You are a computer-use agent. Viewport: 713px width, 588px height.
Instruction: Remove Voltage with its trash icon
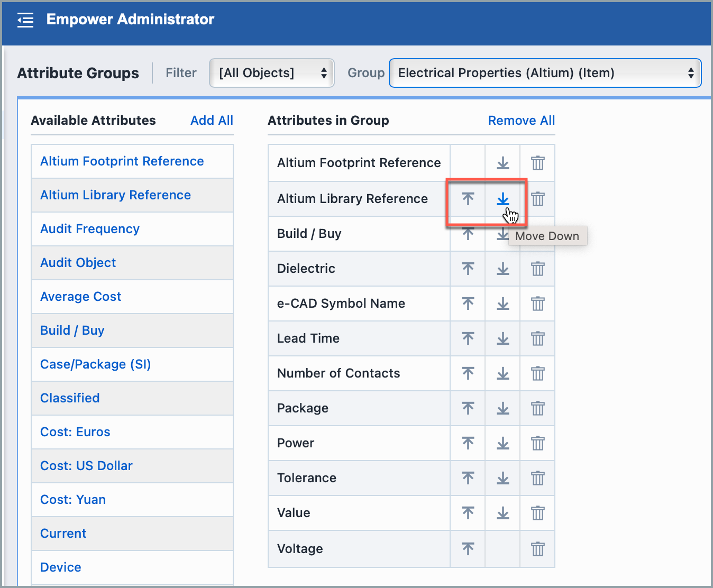tap(537, 549)
